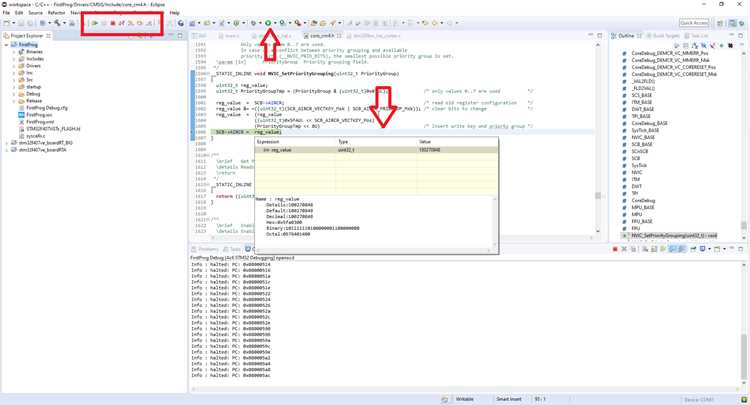750x405 pixels.
Task: Maximize the Outline panel
Action: point(740,35)
